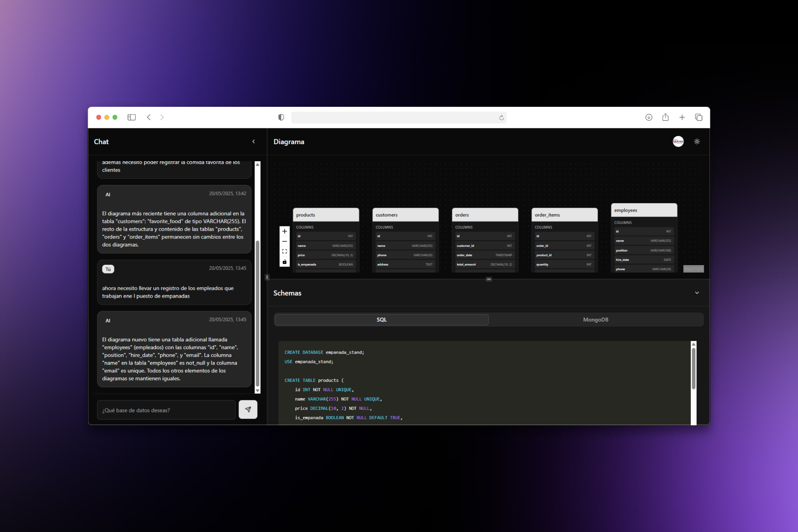Type in the database request field

(166, 410)
